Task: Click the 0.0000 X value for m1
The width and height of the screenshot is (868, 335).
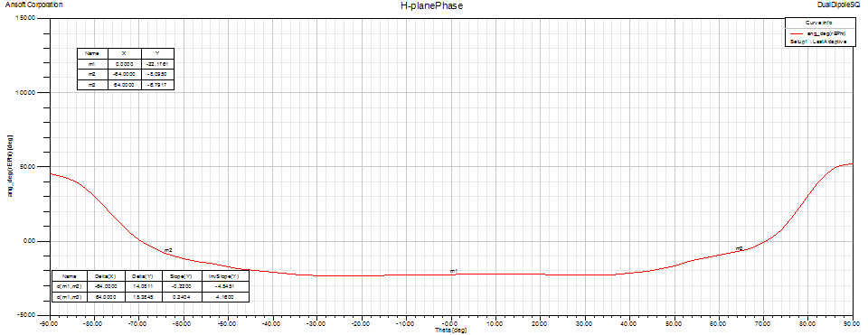Action: [x=124, y=64]
